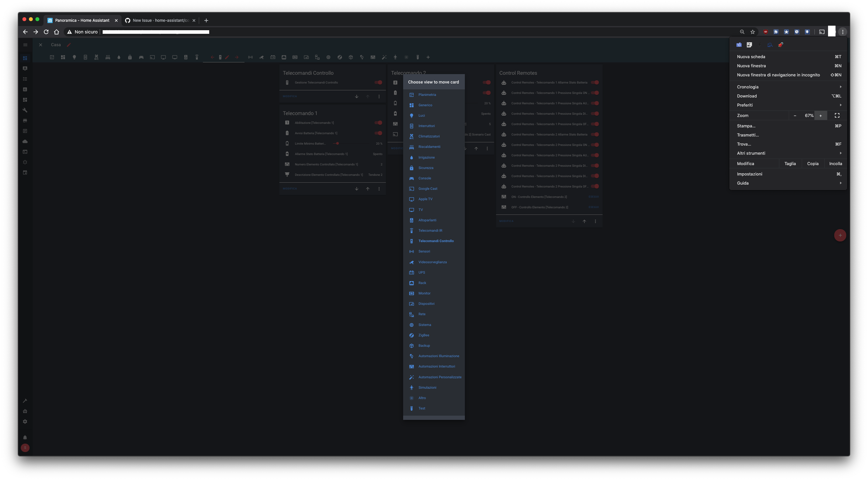Open the UPS battery view icon
The image size is (868, 480).
tap(273, 57)
